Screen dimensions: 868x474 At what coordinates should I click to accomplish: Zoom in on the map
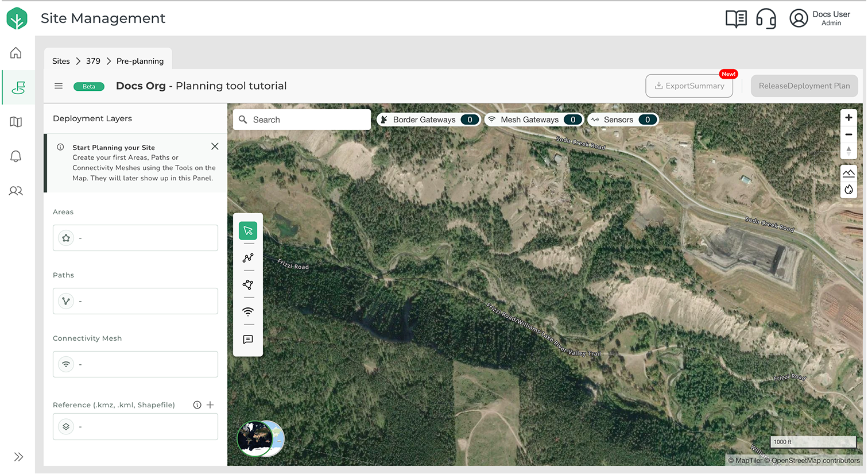[848, 118]
